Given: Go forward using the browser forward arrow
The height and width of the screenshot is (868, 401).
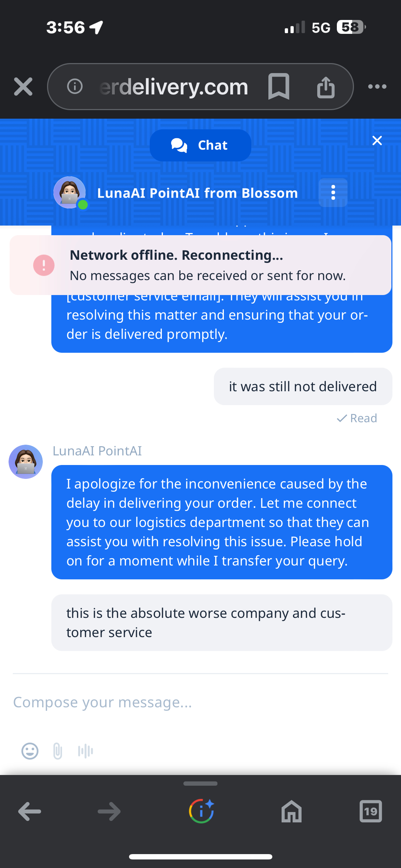Looking at the screenshot, I should click(109, 811).
